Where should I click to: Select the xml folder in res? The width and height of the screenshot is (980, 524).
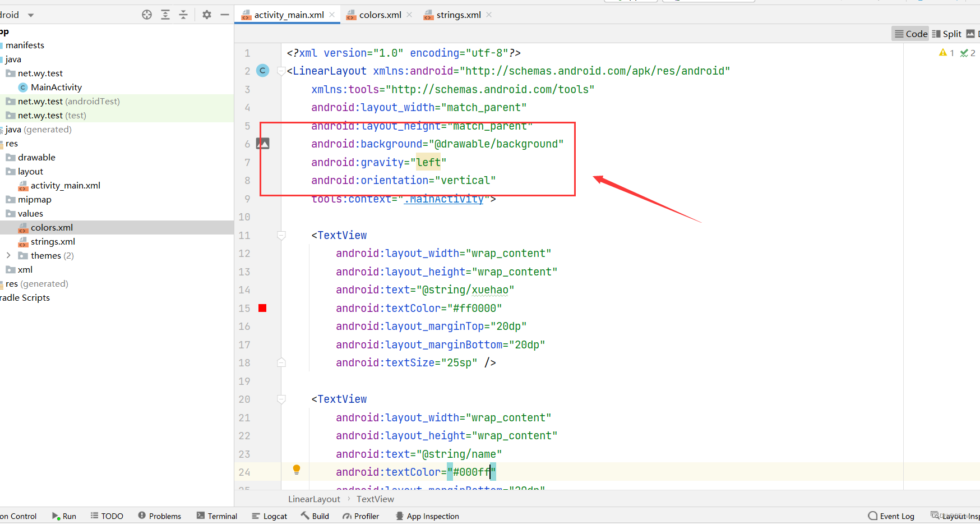[25, 270]
